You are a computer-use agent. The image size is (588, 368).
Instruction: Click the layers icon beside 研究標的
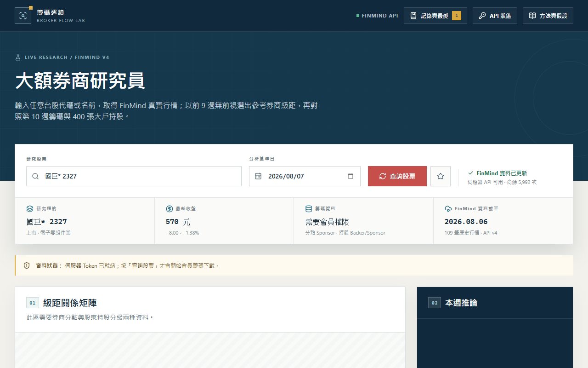30,209
